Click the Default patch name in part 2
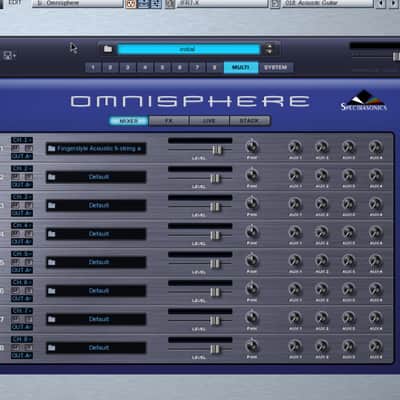This screenshot has height=400, width=400. [x=99, y=177]
